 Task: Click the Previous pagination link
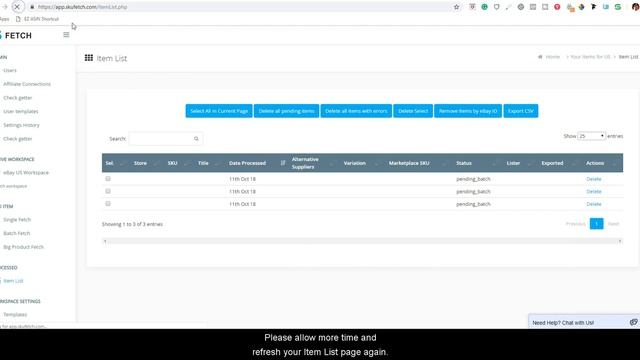point(576,224)
